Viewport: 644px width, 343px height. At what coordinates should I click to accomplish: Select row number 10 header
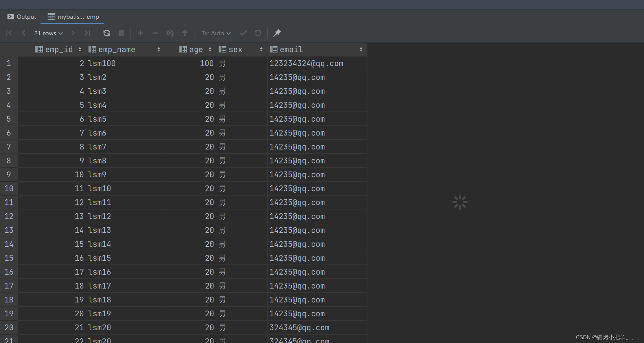click(x=9, y=189)
